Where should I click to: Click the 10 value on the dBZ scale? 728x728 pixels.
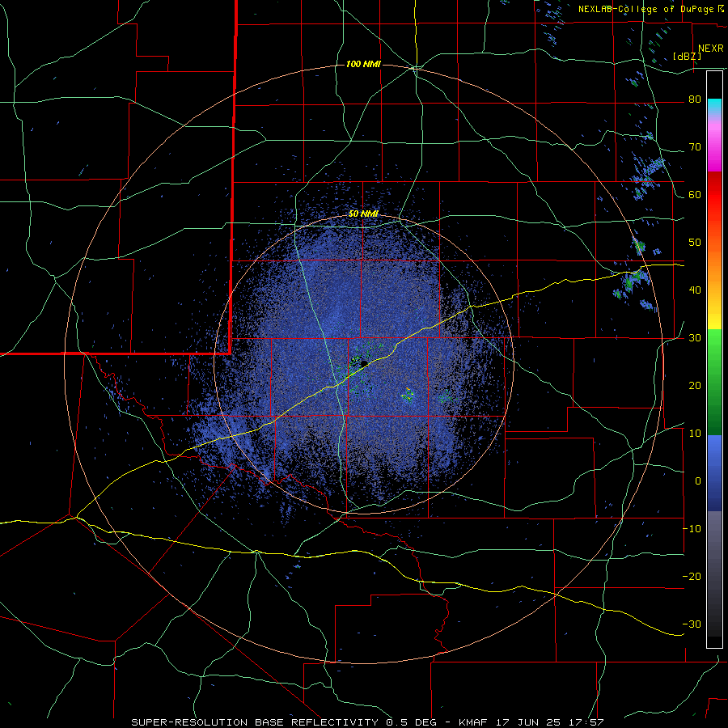(695, 434)
